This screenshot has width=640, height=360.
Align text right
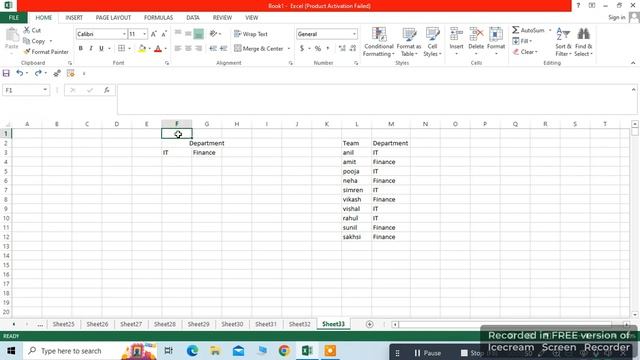(x=199, y=49)
